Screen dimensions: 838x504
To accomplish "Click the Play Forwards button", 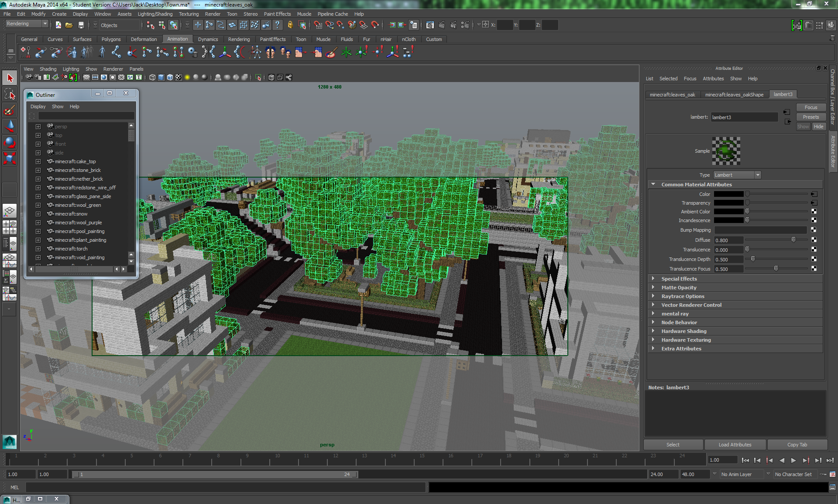I will [x=793, y=460].
